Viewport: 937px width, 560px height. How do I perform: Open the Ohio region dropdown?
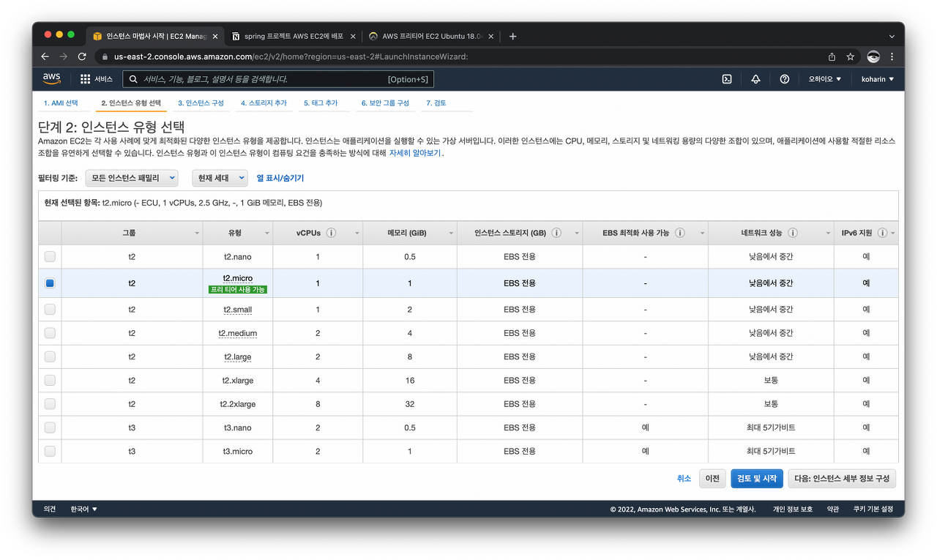tap(825, 79)
